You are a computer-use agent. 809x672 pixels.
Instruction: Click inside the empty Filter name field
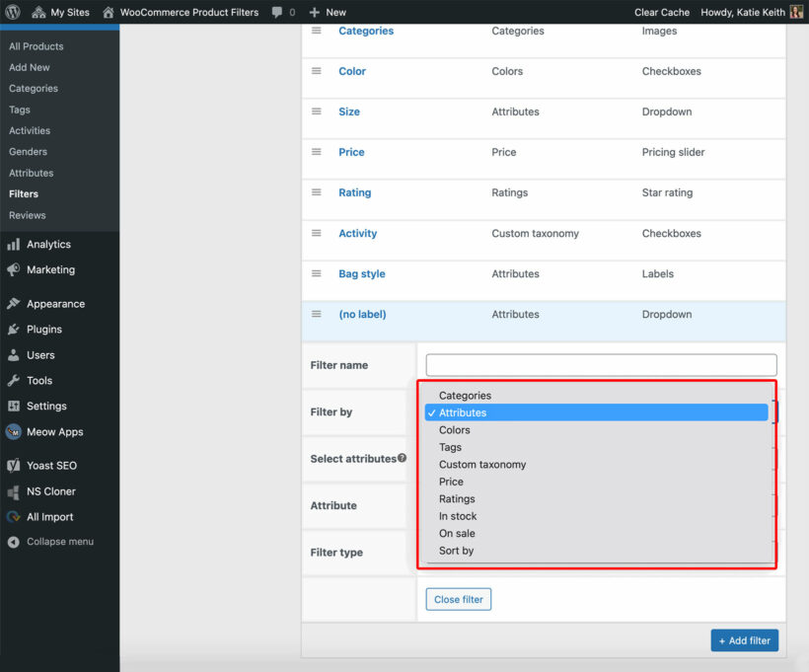point(600,365)
